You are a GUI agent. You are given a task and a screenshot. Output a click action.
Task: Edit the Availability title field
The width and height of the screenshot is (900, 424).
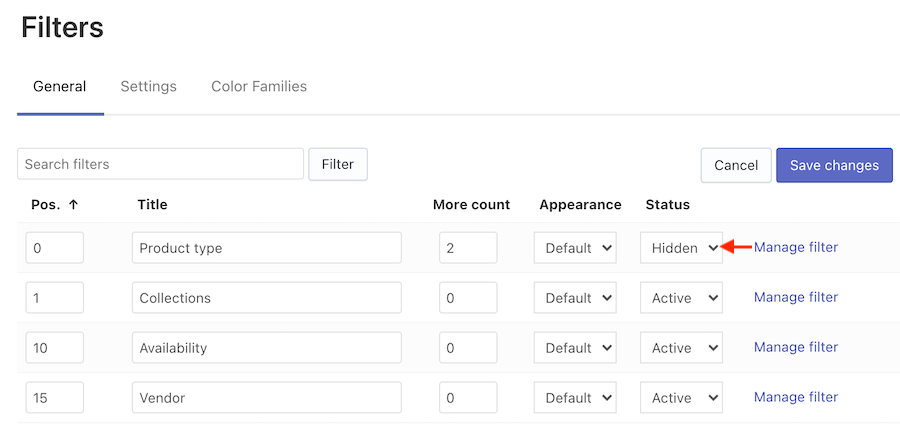click(x=266, y=348)
